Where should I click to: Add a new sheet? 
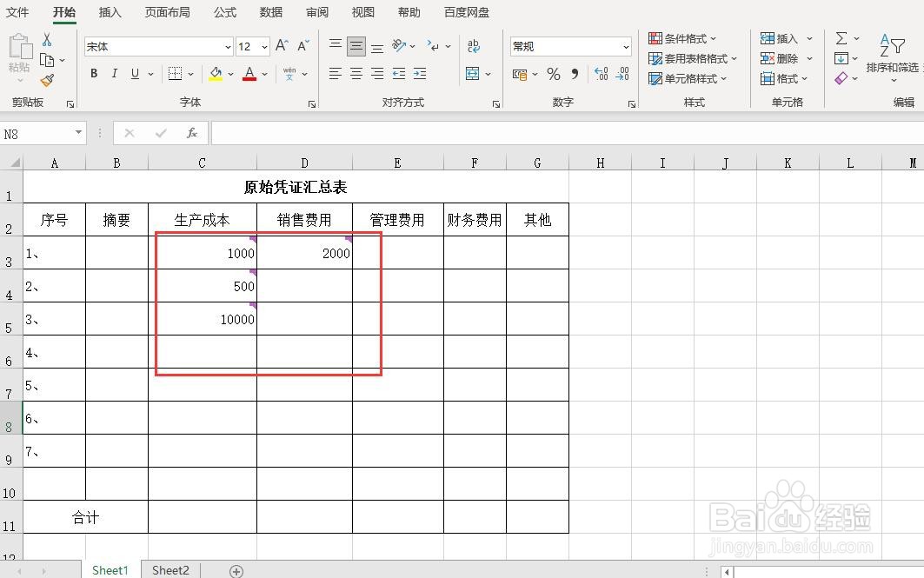pos(236,571)
